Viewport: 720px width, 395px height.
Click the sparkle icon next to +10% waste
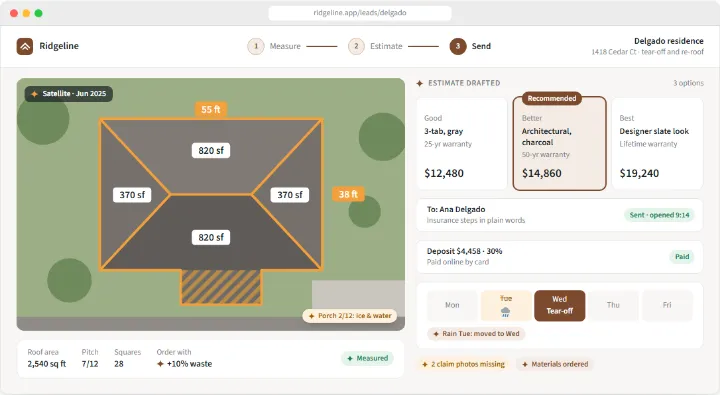click(160, 364)
